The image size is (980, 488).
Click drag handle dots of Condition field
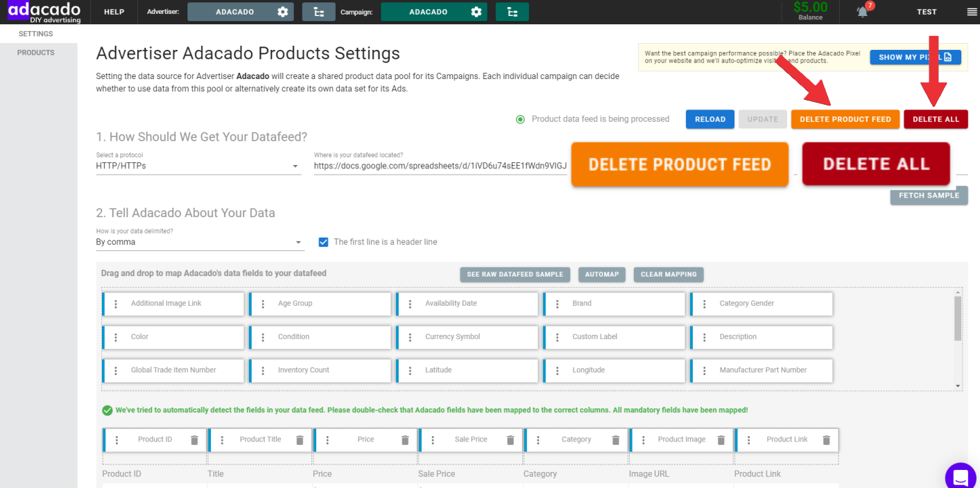pos(263,337)
